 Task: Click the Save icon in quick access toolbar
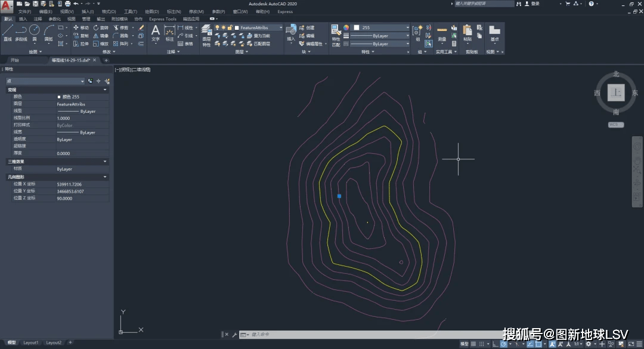click(x=35, y=4)
